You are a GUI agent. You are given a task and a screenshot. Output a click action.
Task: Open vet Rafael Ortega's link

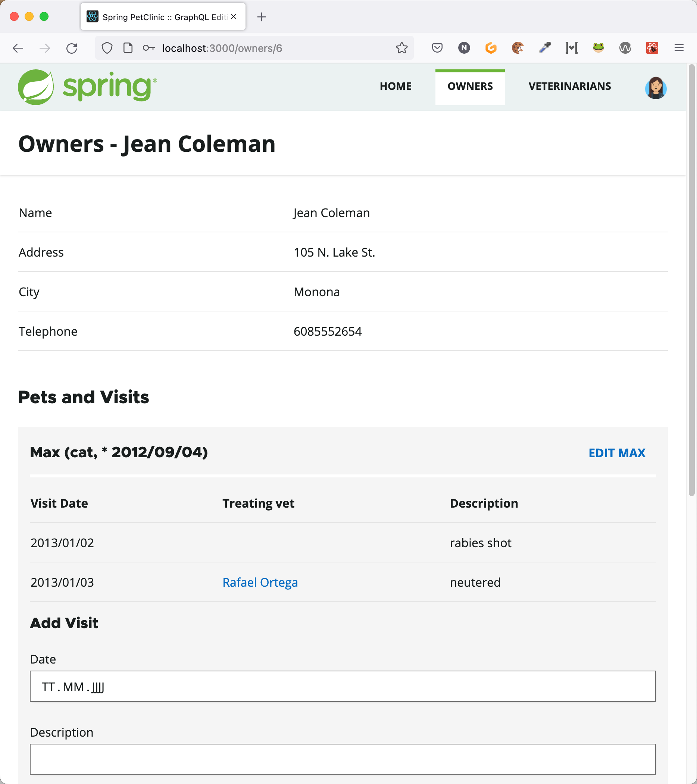coord(260,582)
